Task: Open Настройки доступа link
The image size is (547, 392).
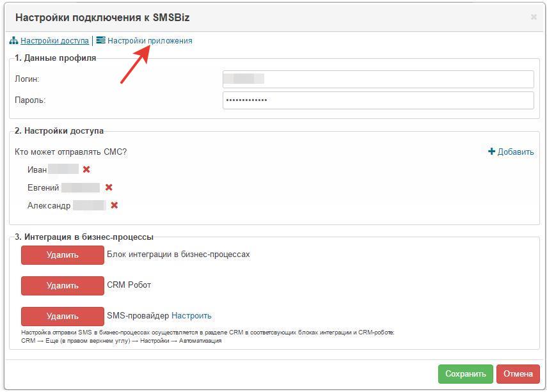Action: coord(55,41)
